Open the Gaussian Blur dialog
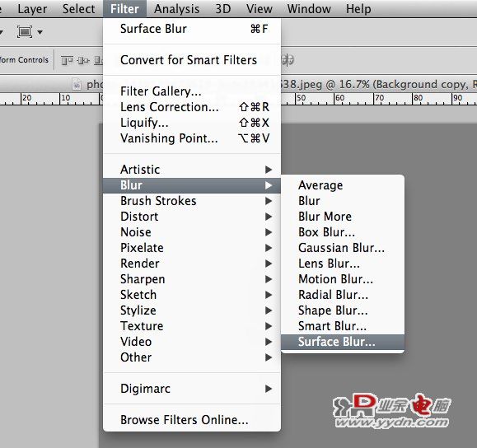 (x=343, y=248)
